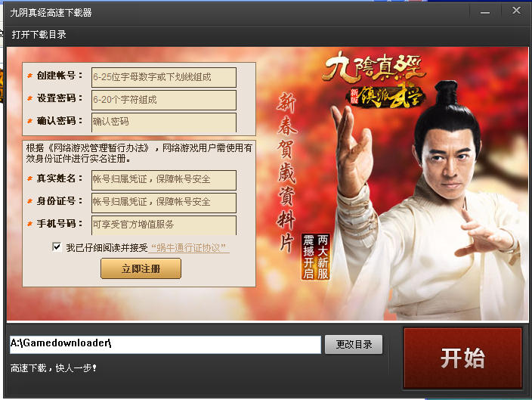The height and width of the screenshot is (400, 532).
Task: Click the 九阴真经高速下载器 window title
Action: (51, 13)
